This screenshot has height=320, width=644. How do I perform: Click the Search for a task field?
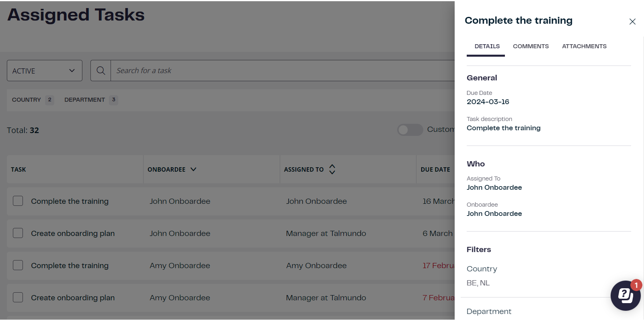click(x=283, y=71)
